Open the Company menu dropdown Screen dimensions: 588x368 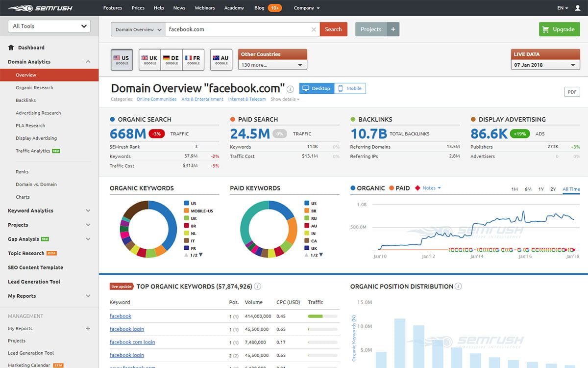click(x=307, y=8)
